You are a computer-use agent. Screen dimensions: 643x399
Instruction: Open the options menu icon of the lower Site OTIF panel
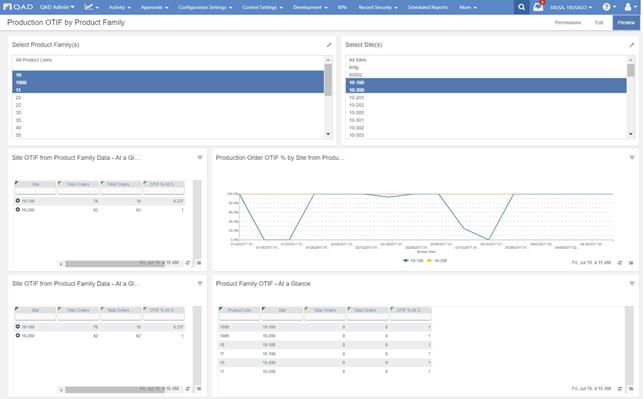click(199, 388)
